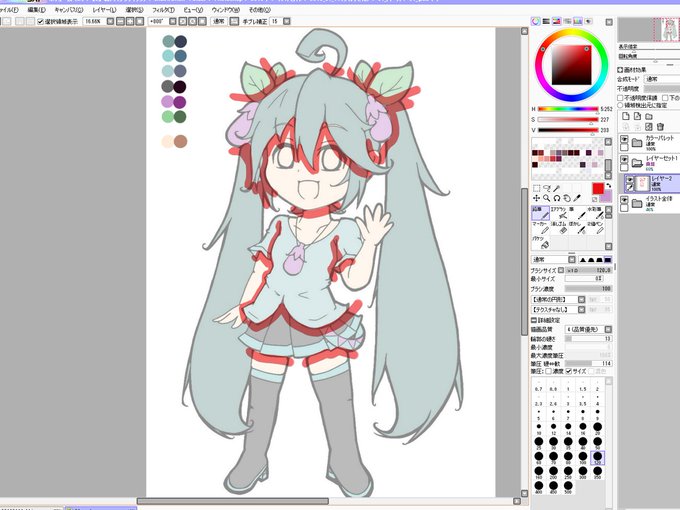
Task: Open the フィルタ(T) menu
Action: tap(163, 10)
